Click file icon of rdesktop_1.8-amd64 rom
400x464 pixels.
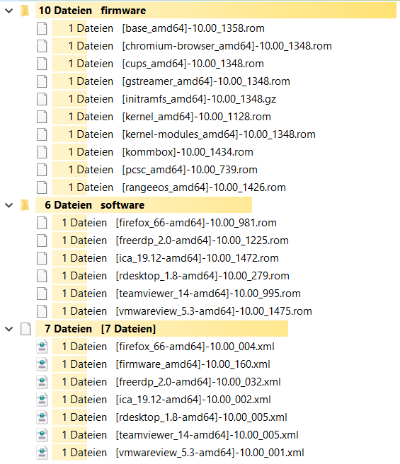[x=42, y=276]
